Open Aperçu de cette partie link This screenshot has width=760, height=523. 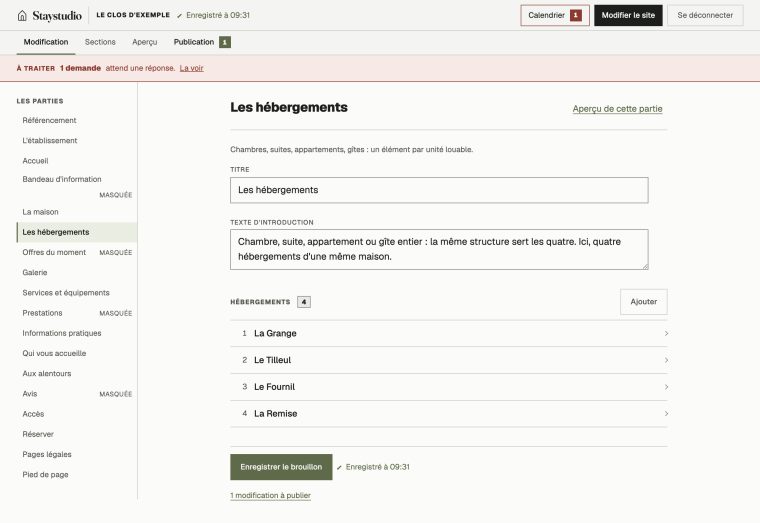click(x=617, y=109)
